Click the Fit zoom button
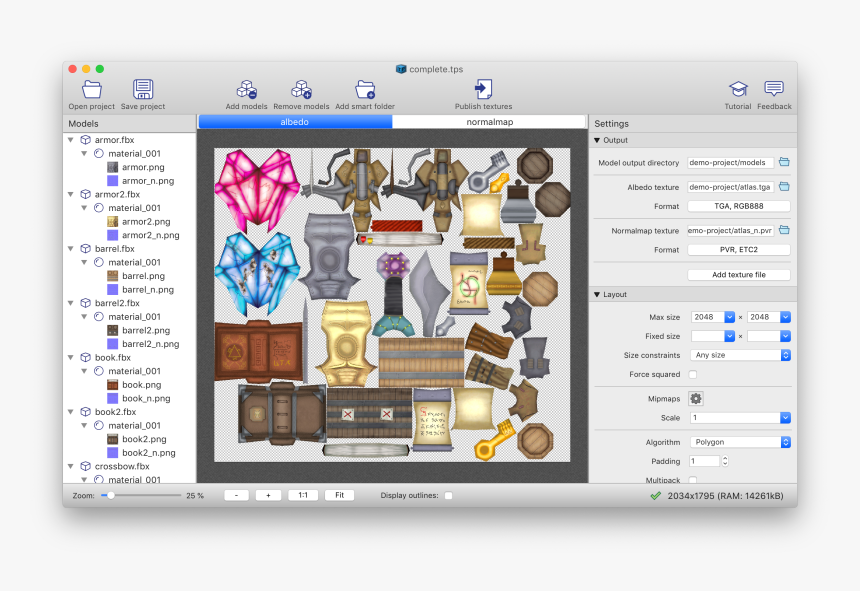 tap(340, 495)
